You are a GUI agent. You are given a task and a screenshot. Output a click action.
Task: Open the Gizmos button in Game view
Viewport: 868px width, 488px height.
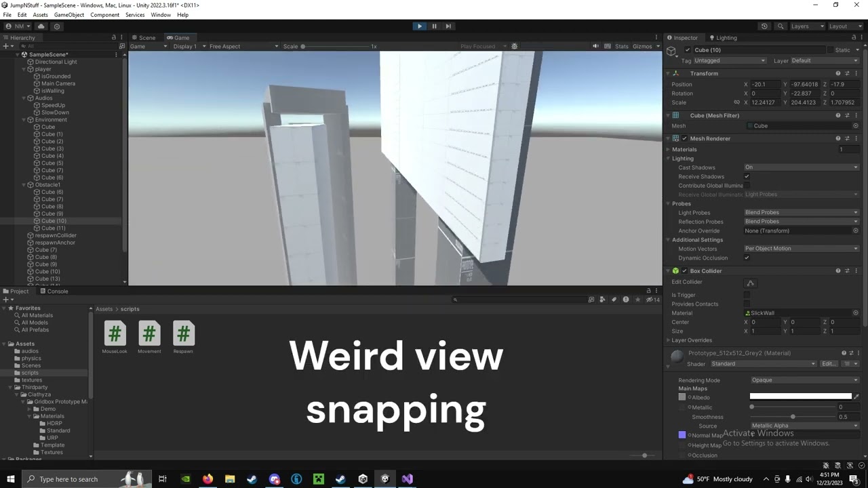pos(642,46)
